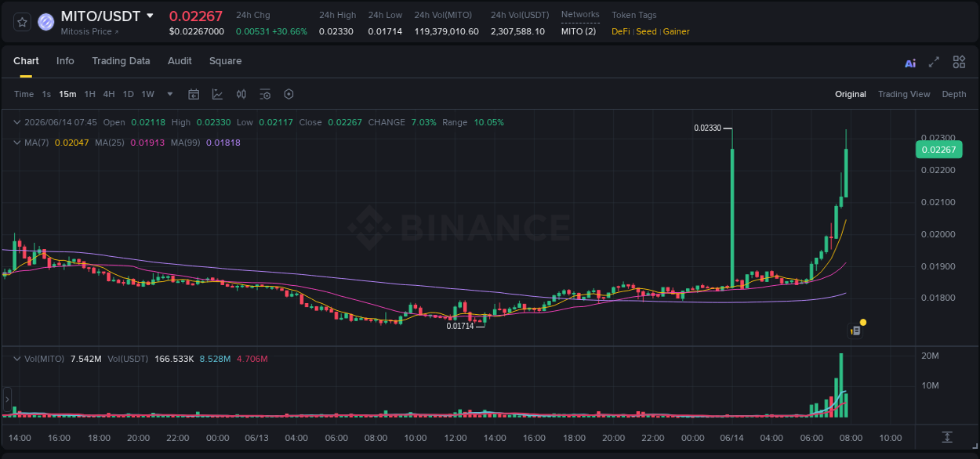This screenshot has width=980, height=459.
Task: Select the 15m interval
Action: point(67,94)
